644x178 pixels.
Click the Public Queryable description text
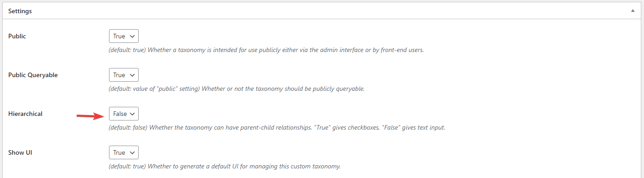pyautogui.click(x=236, y=89)
